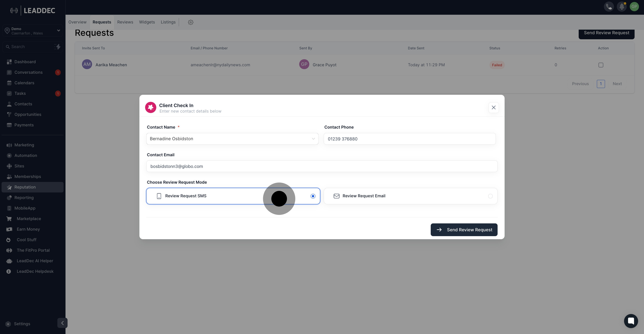Click Send Review Request in the dialog

click(464, 230)
